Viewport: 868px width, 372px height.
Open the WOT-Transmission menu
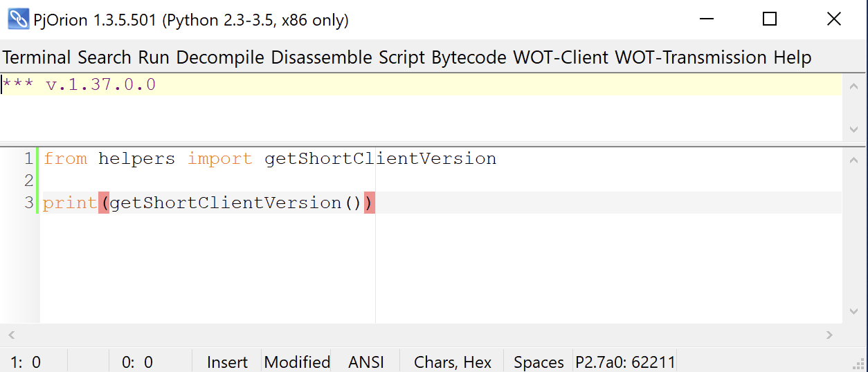(x=690, y=57)
